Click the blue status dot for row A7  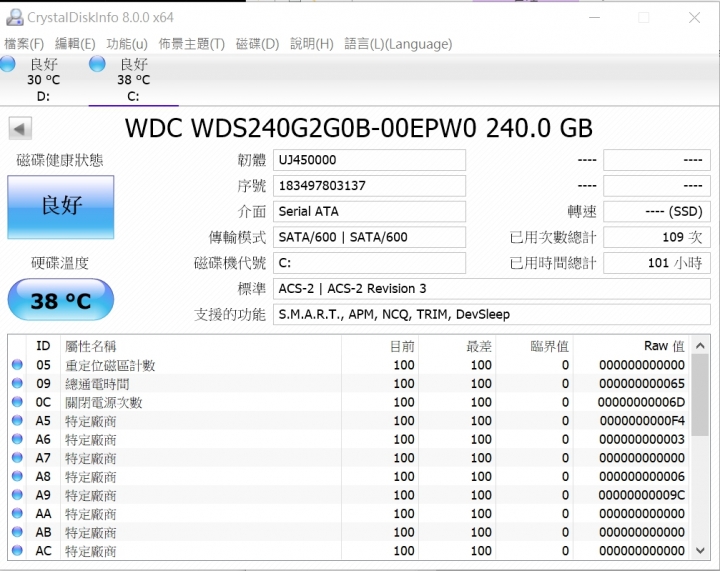click(x=17, y=458)
